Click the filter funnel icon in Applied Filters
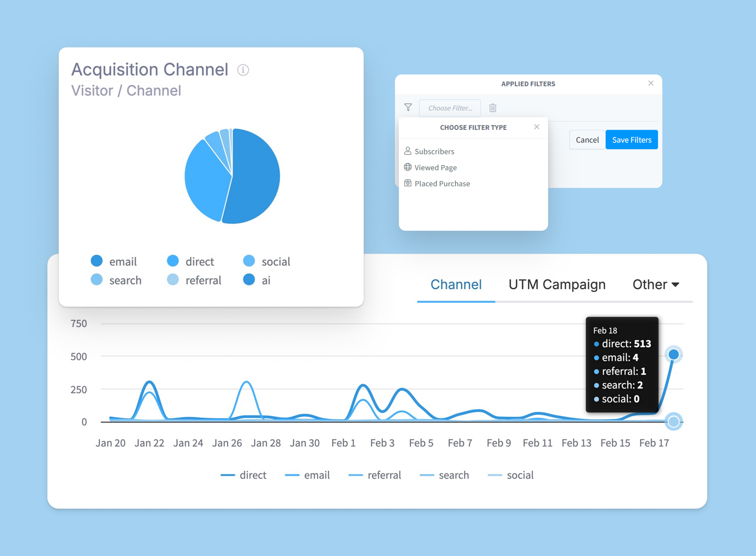756x556 pixels. coord(408,107)
